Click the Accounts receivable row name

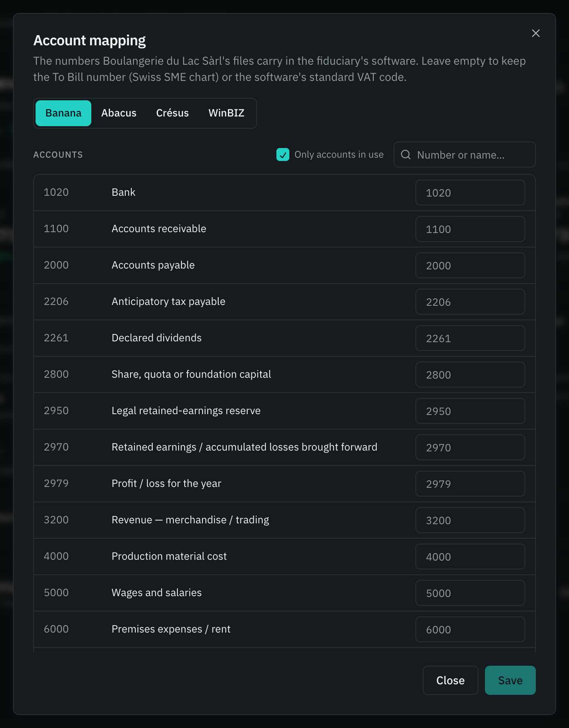pos(159,229)
